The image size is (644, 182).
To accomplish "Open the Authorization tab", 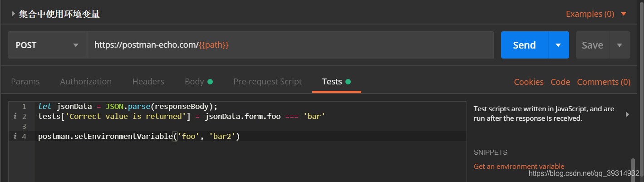I will tap(86, 82).
